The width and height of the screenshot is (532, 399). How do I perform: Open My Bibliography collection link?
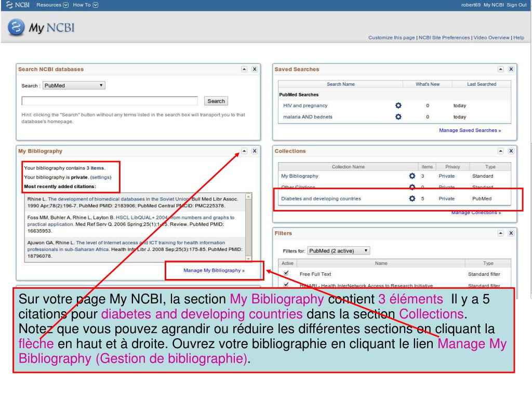300,176
